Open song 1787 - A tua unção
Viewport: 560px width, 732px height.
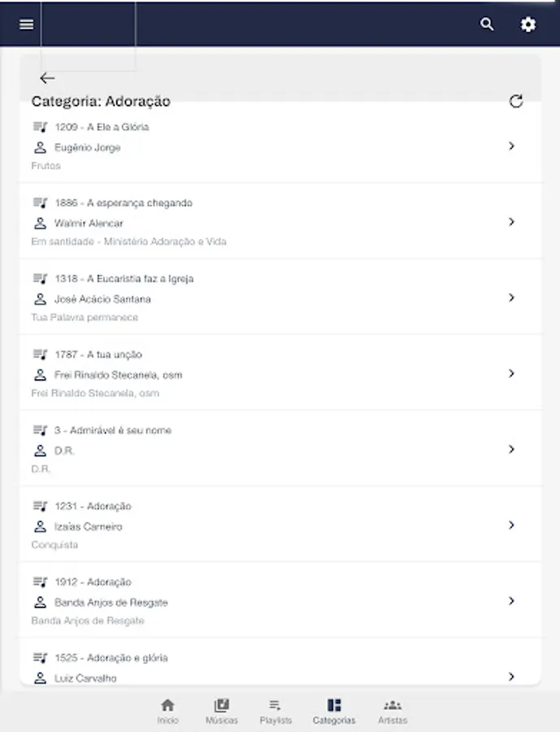(98, 355)
